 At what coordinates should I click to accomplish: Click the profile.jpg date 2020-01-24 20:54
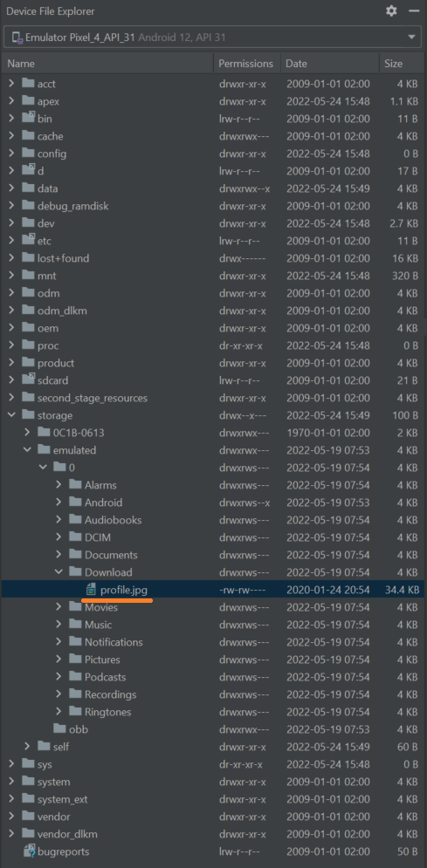tap(327, 590)
